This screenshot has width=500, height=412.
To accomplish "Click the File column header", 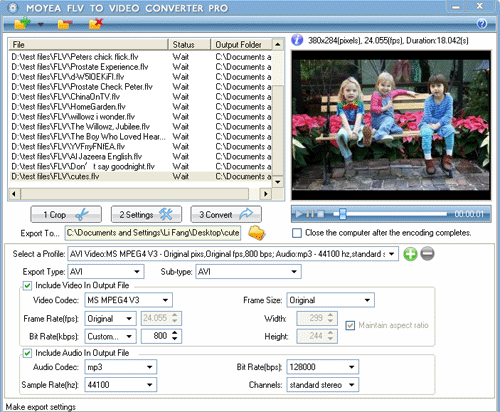I will tap(88, 44).
